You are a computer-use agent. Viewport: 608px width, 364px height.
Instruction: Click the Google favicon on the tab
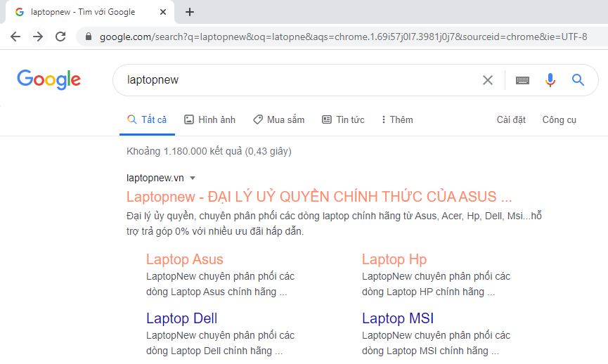pos(20,12)
